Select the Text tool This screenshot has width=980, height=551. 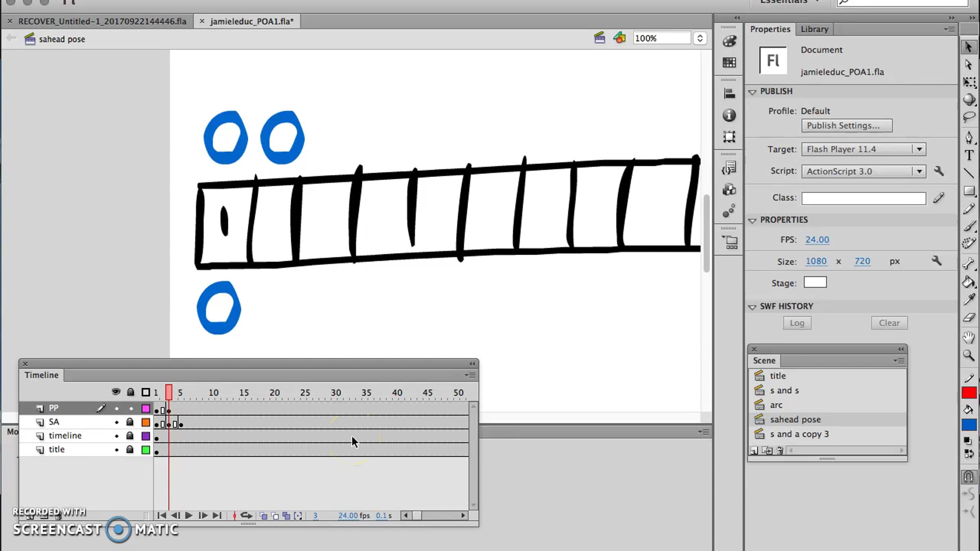[969, 155]
